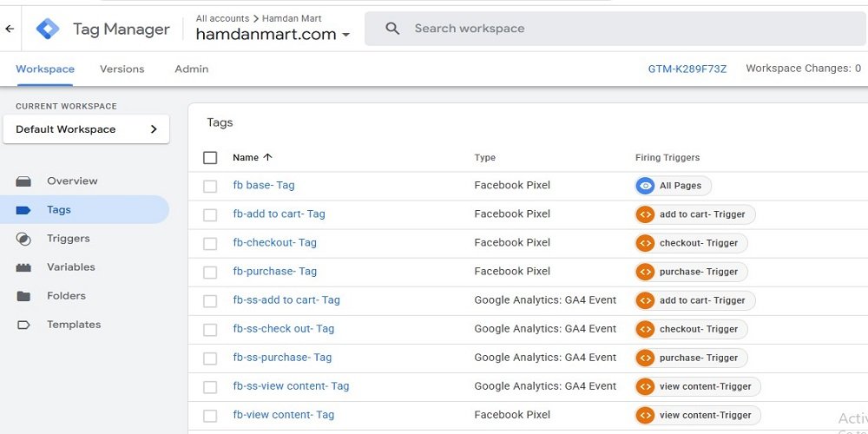Click trigger icon in fb-ss-view content row
This screenshot has height=434, width=868.
point(645,386)
